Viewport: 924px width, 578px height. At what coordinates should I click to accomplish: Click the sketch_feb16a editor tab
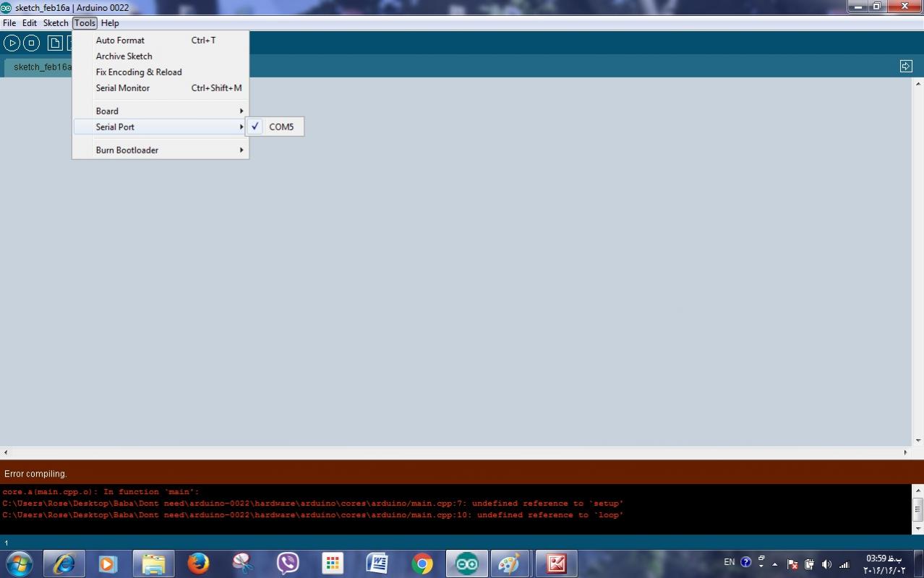point(40,67)
